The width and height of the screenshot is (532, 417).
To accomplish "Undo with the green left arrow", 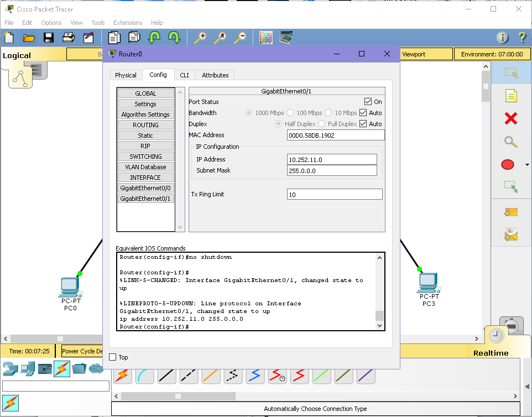I will pos(154,37).
